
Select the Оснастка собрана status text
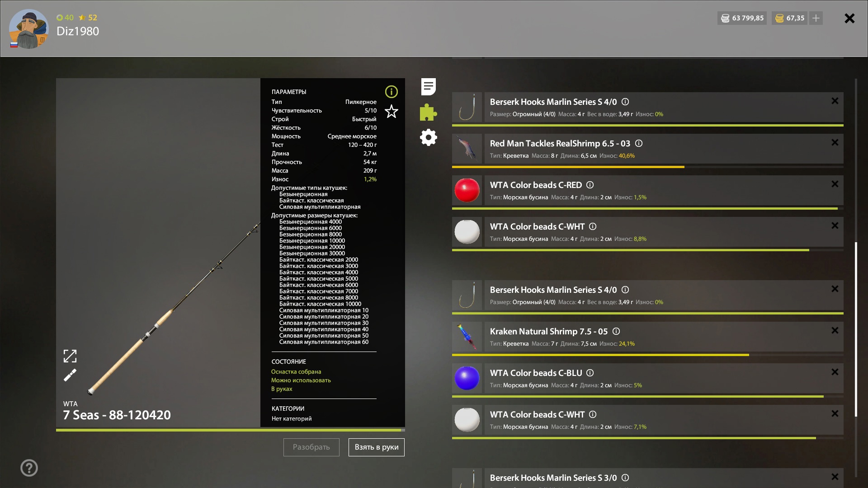296,371
